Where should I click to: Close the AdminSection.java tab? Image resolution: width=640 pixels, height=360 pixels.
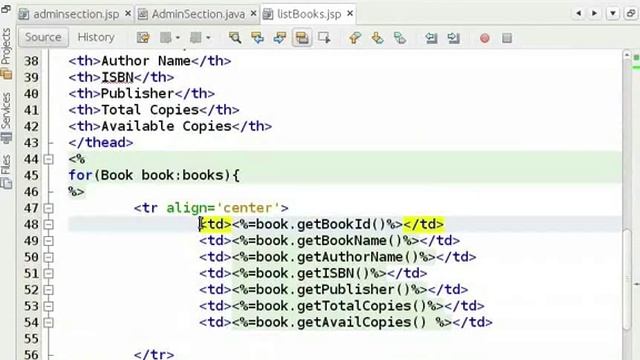pos(253,13)
